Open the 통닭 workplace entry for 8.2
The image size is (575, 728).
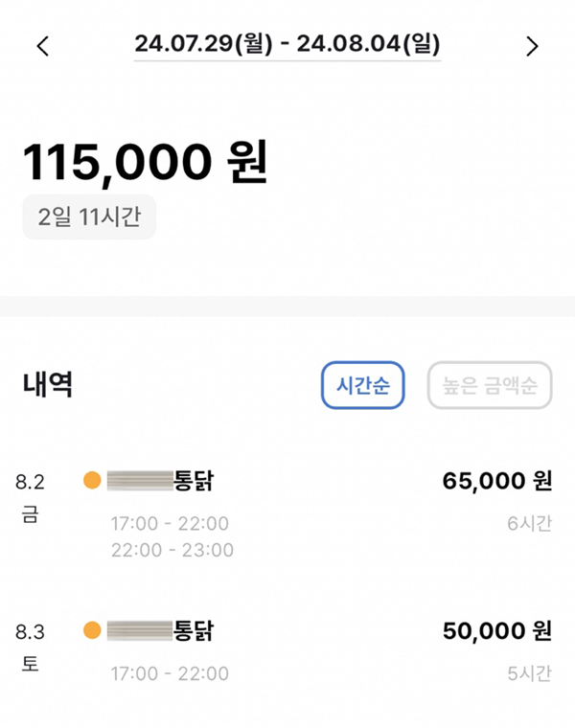click(161, 481)
